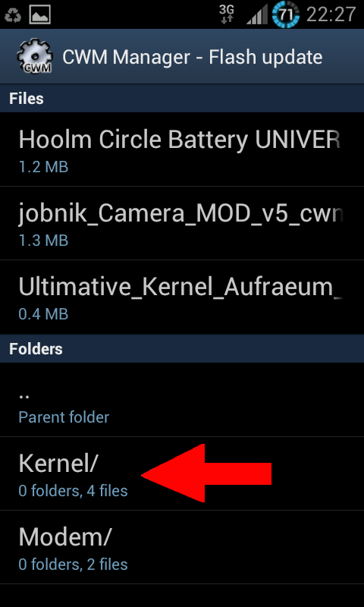
Task: Tap the recycle icon in status bar
Action: coord(13,14)
